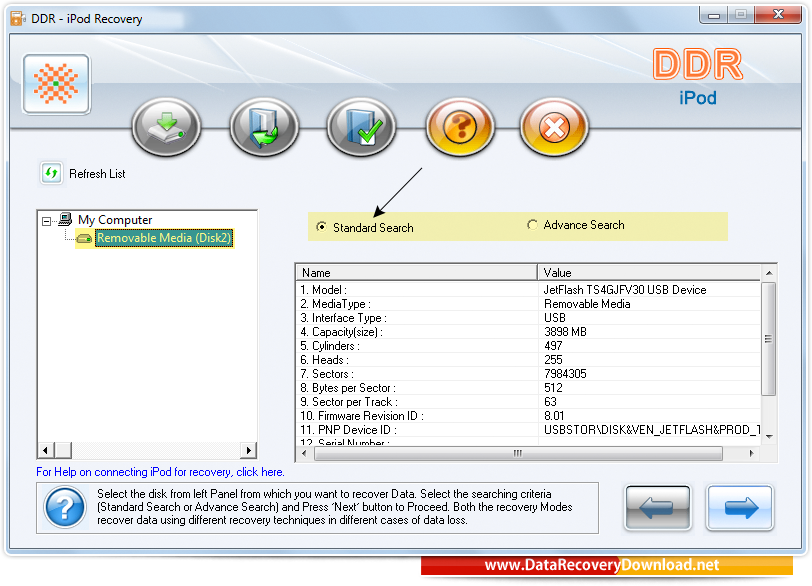The height and width of the screenshot is (586, 812).
Task: Click the green Refresh List icon
Action: point(51,173)
